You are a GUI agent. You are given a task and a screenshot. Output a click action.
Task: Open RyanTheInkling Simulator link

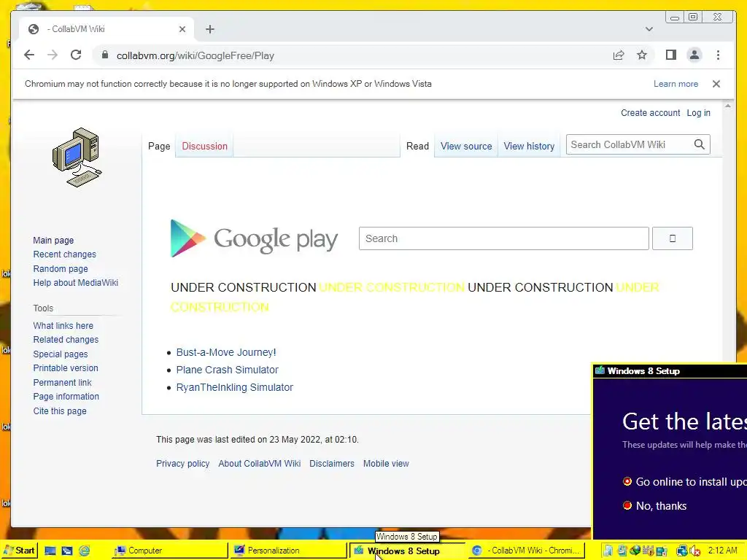click(234, 388)
